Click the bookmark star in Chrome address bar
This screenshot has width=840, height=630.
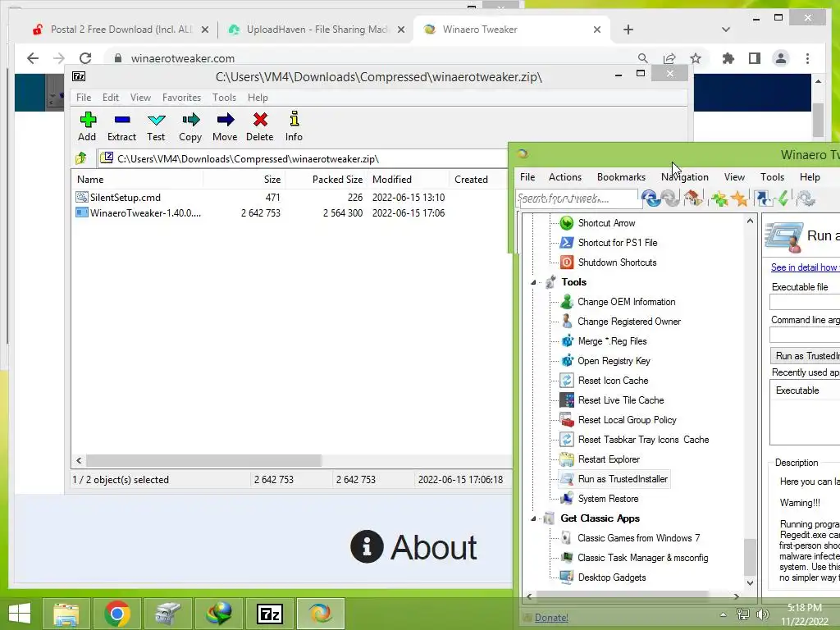[696, 58]
